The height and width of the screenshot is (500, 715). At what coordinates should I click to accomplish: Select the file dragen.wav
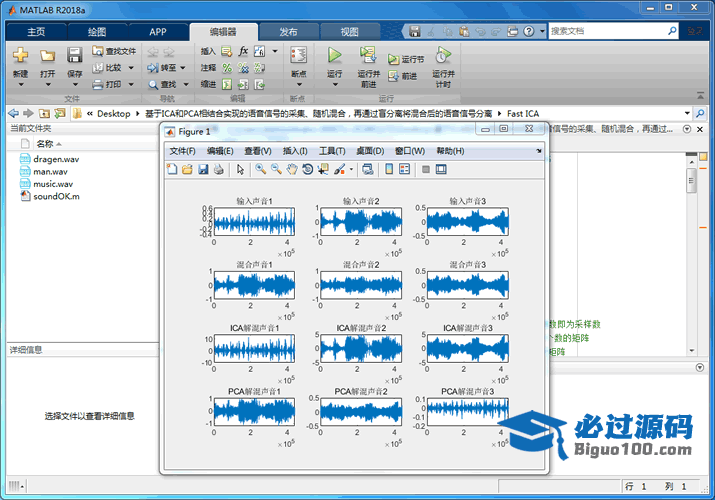coord(56,159)
